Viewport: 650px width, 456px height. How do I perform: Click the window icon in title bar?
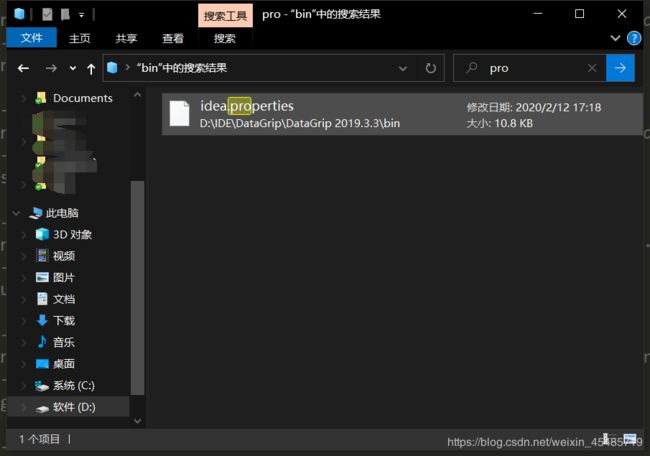(19, 14)
